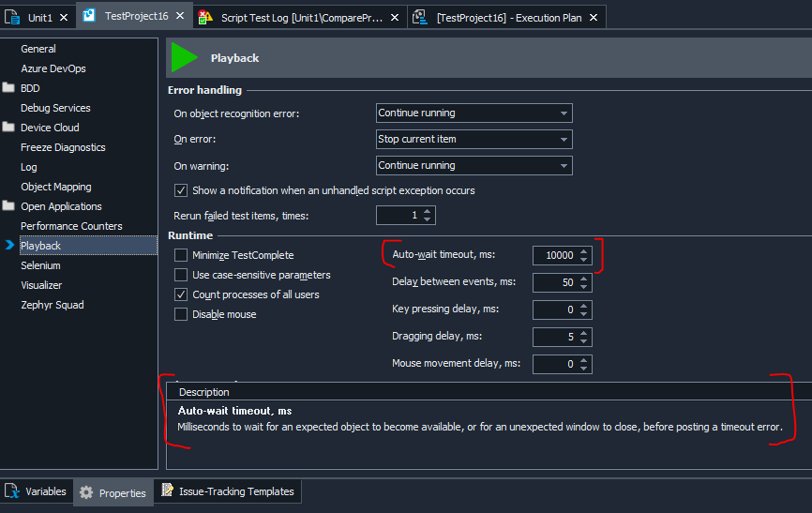The height and width of the screenshot is (513, 812).
Task: Switch to the Unit1 tab
Action: coord(37,18)
